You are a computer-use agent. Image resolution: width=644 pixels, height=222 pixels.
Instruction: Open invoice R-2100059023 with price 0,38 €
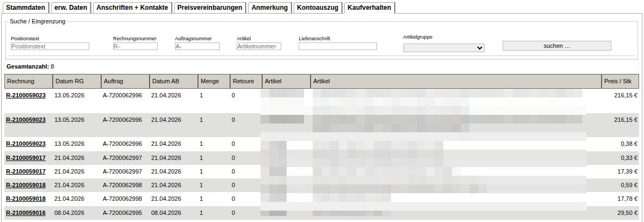click(x=26, y=144)
